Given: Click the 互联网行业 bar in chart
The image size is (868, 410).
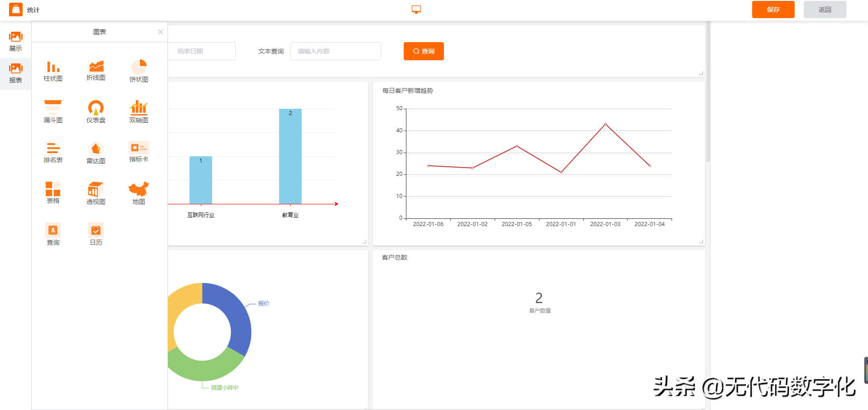Looking at the screenshot, I should pyautogui.click(x=201, y=180).
